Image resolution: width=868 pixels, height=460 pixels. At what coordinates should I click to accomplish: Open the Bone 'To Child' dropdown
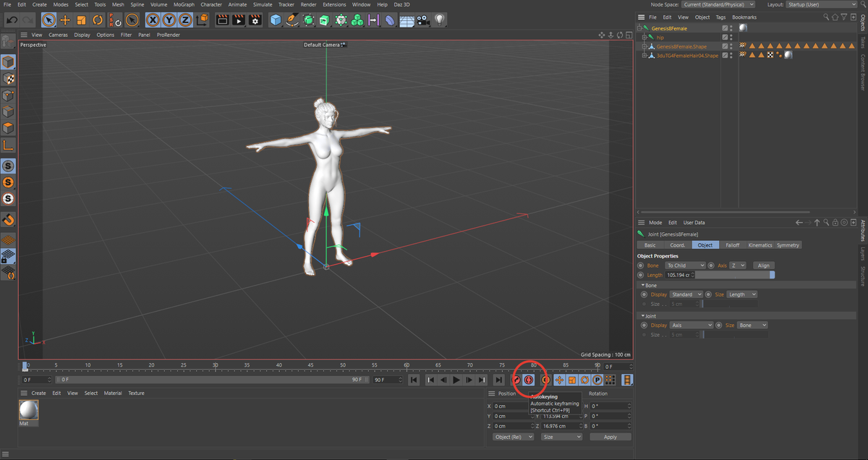685,265
